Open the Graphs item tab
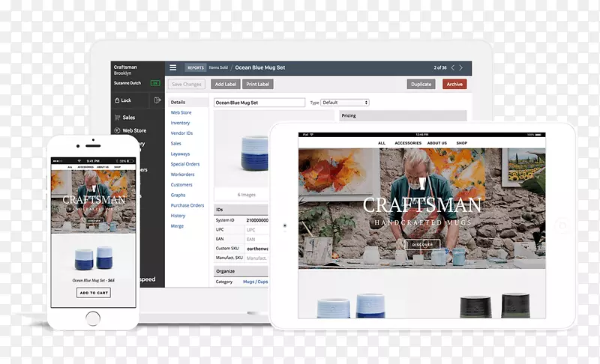 coord(178,195)
